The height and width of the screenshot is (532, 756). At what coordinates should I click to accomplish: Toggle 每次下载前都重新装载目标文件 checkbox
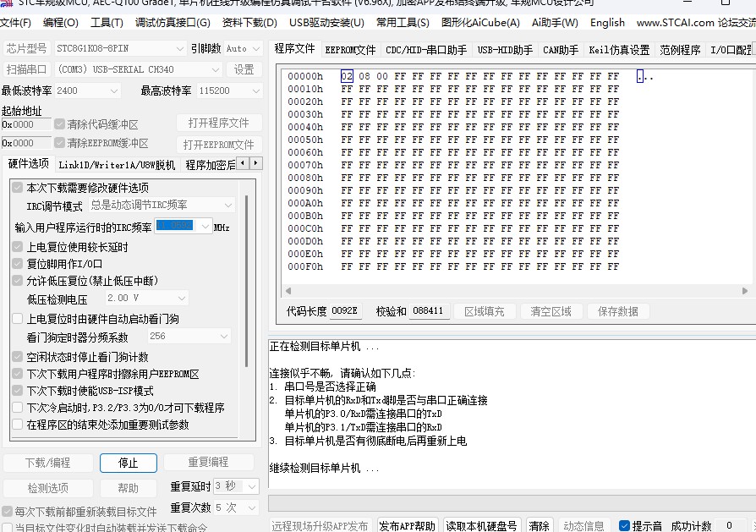8,511
